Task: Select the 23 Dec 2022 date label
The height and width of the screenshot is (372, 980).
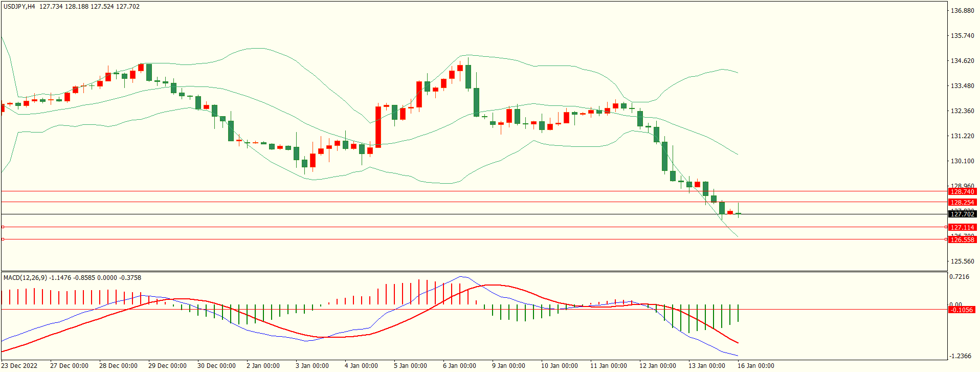Action: (x=19, y=365)
